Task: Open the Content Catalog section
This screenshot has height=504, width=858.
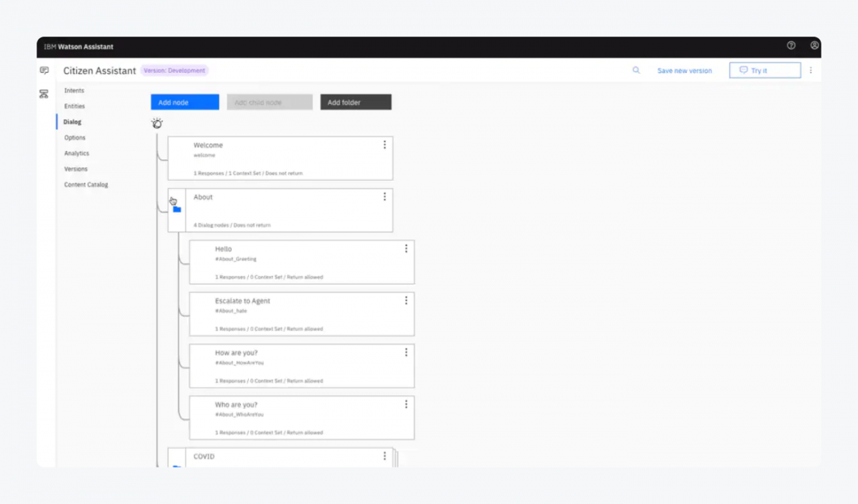Action: [86, 185]
